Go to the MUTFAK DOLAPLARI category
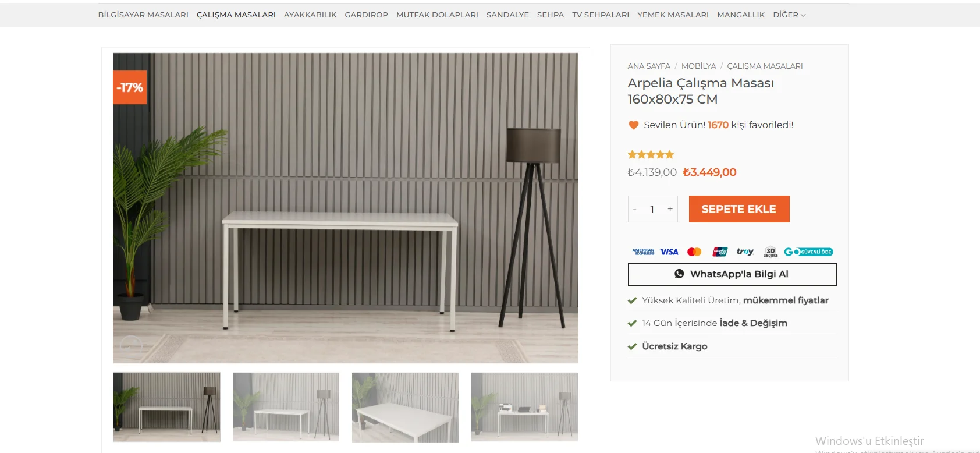This screenshot has height=453, width=980. (x=437, y=15)
